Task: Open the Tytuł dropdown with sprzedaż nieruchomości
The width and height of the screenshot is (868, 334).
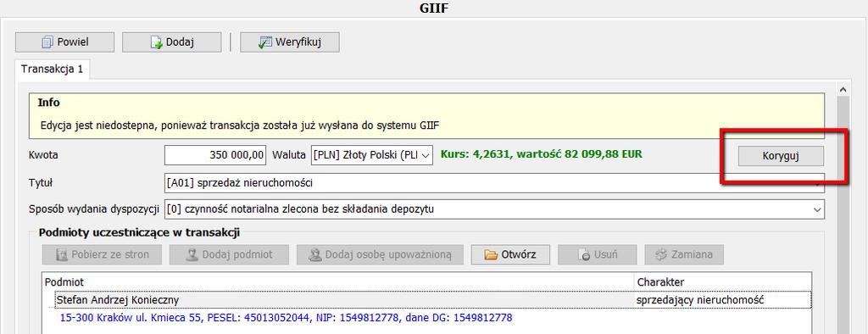Action: (494, 183)
